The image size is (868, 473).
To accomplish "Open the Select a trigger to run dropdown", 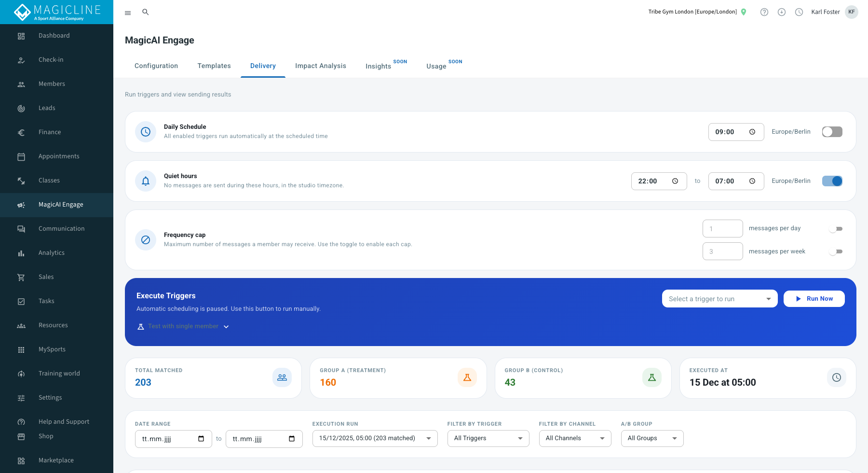I will (720, 299).
